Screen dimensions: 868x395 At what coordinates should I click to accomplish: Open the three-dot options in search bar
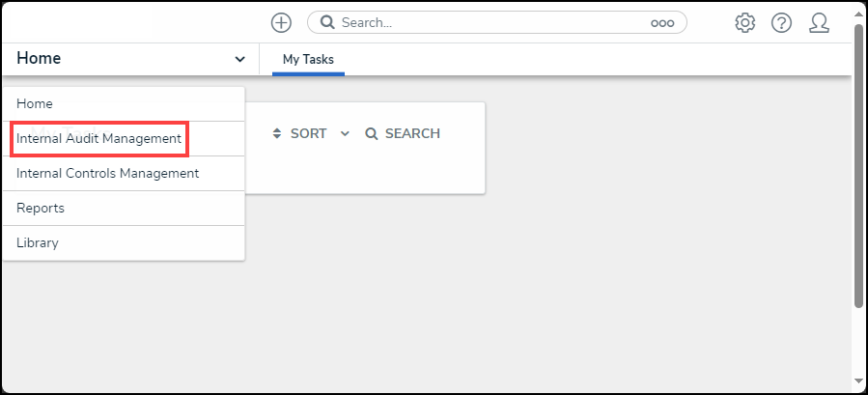point(662,23)
